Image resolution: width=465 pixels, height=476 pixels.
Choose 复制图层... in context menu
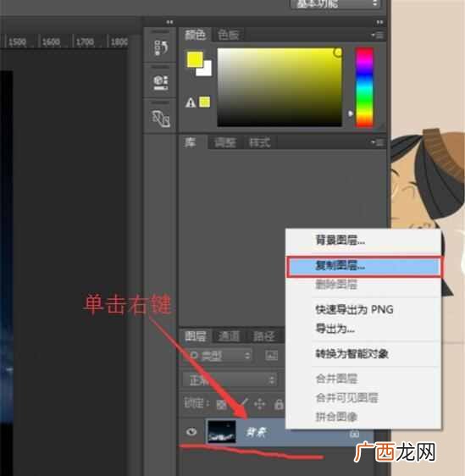tap(363, 266)
